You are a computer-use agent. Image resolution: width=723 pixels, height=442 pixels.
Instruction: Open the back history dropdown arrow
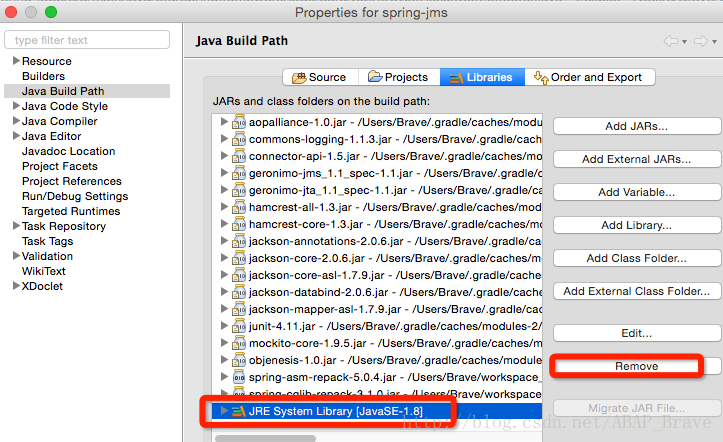tap(684, 42)
